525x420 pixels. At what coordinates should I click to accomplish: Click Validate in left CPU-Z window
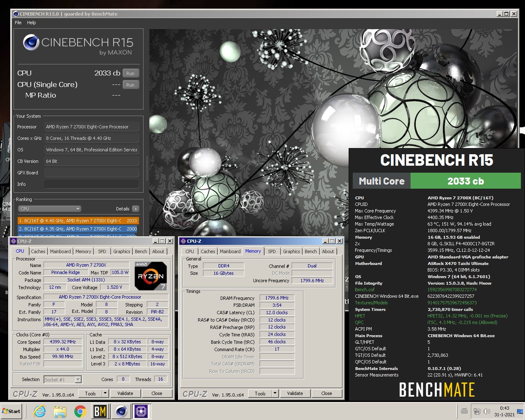(125, 393)
